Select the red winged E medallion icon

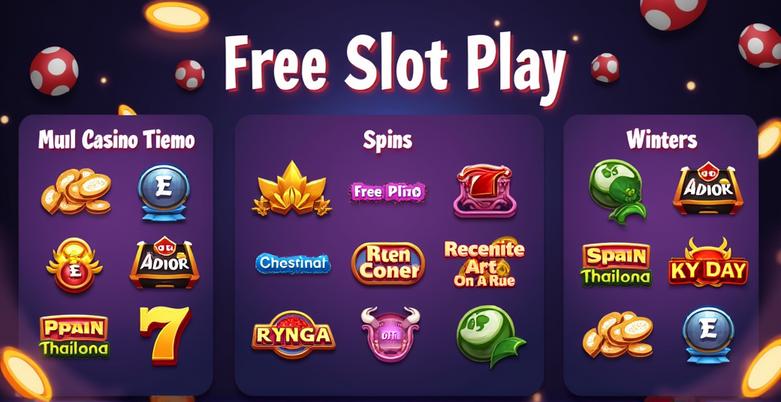(74, 264)
